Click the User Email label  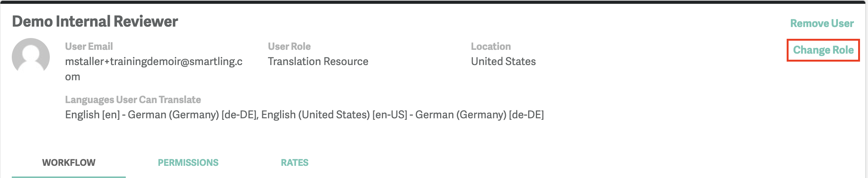(89, 46)
